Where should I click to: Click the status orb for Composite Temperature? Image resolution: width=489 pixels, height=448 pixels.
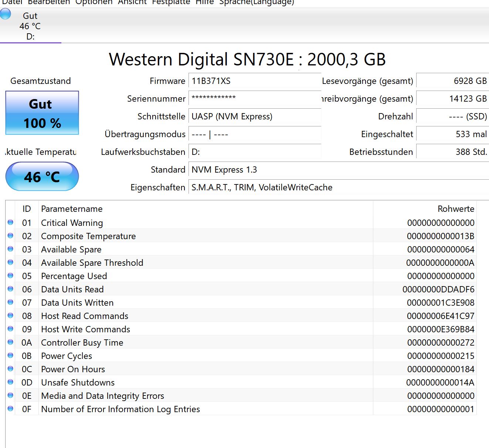click(x=10, y=235)
